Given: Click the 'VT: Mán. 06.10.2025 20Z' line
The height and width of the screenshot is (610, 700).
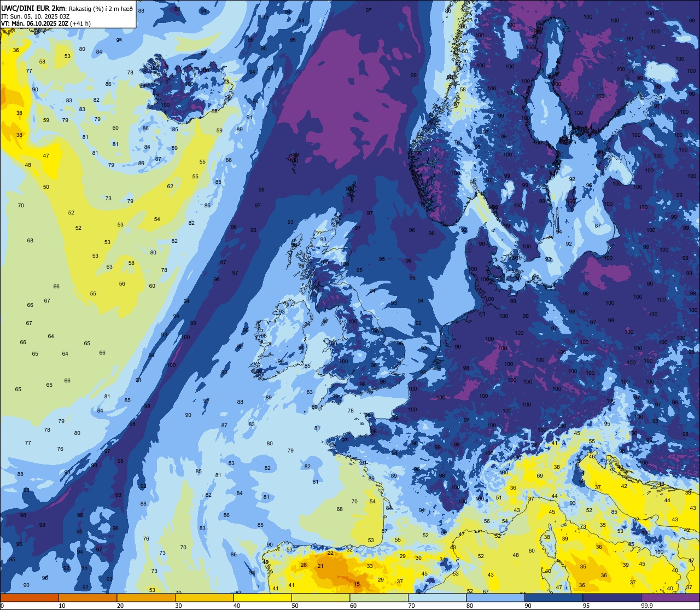Looking at the screenshot, I should [36, 24].
